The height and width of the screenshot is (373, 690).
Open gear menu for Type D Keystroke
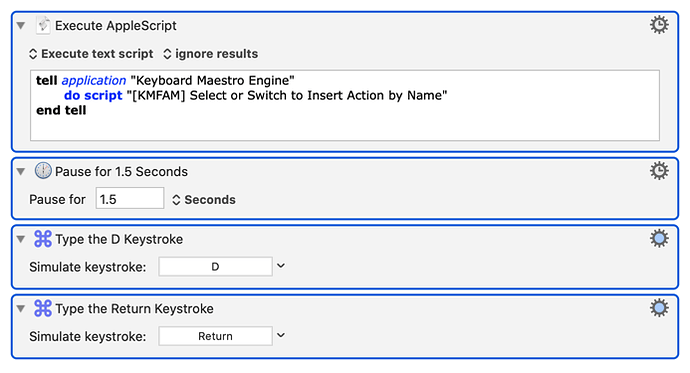click(659, 238)
